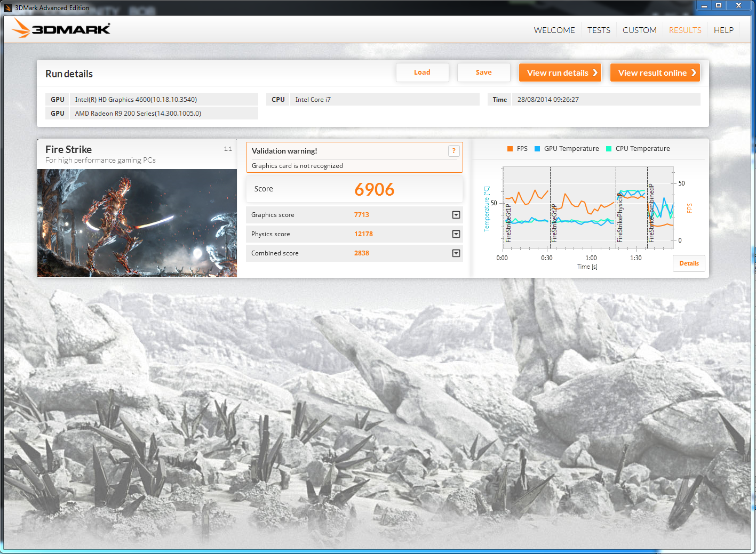Screen dimensions: 756x554
Task: Expand the Graphics score details
Action: pyautogui.click(x=456, y=215)
